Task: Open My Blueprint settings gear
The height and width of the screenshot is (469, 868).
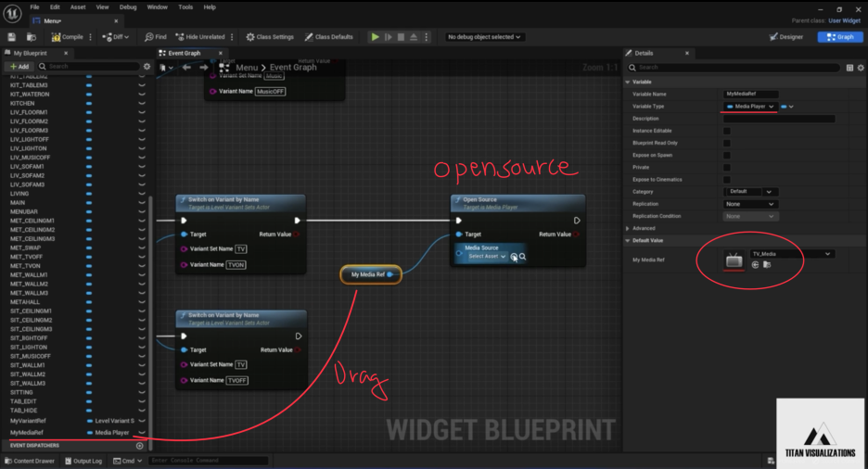Action: click(x=147, y=67)
